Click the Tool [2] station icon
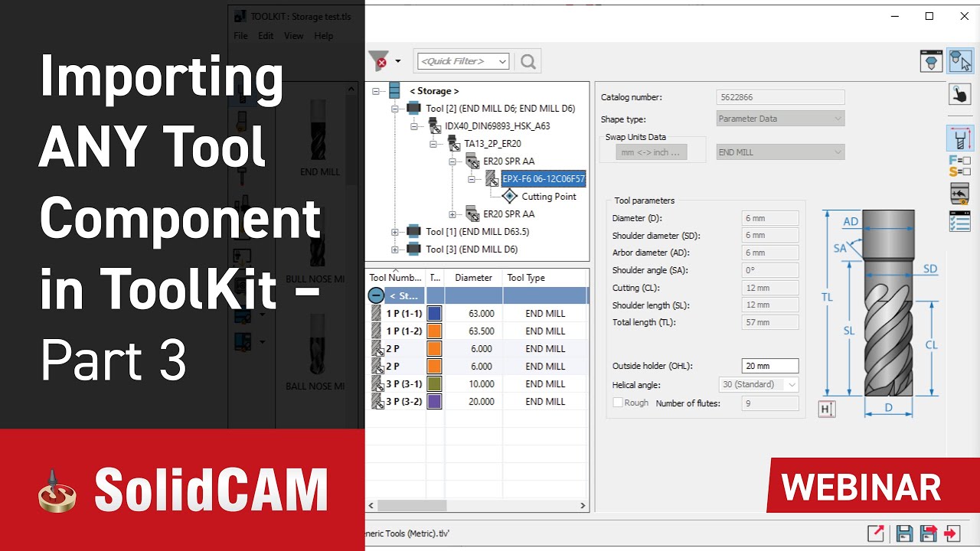The image size is (980, 551). tap(413, 109)
